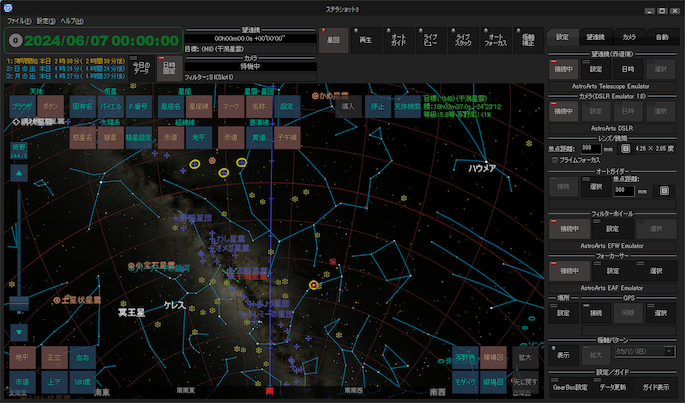The height and width of the screenshot is (403, 685).
Task: Open the 星図 star chart mode
Action: tap(334, 41)
